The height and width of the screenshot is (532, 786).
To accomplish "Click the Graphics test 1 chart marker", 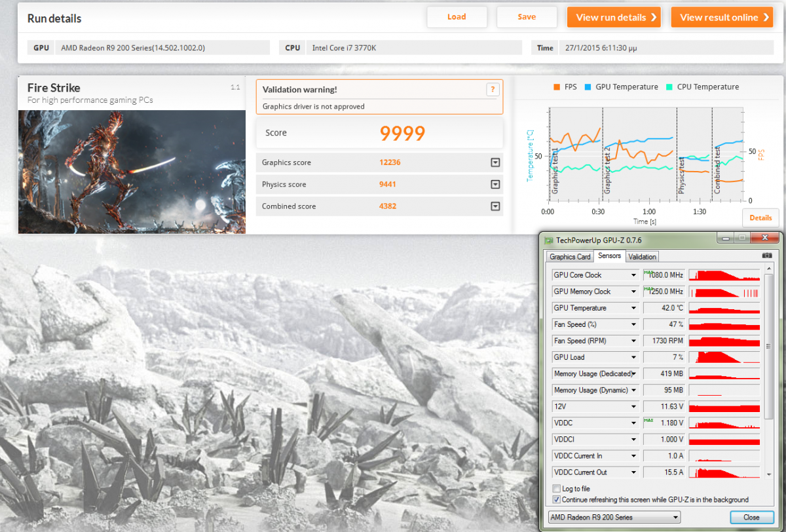I will point(555,170).
